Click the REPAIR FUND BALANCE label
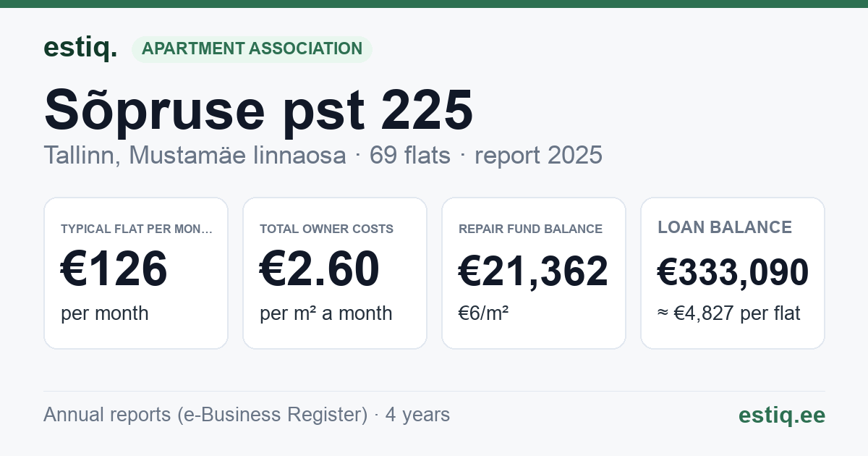Image resolution: width=868 pixels, height=456 pixels. click(530, 229)
